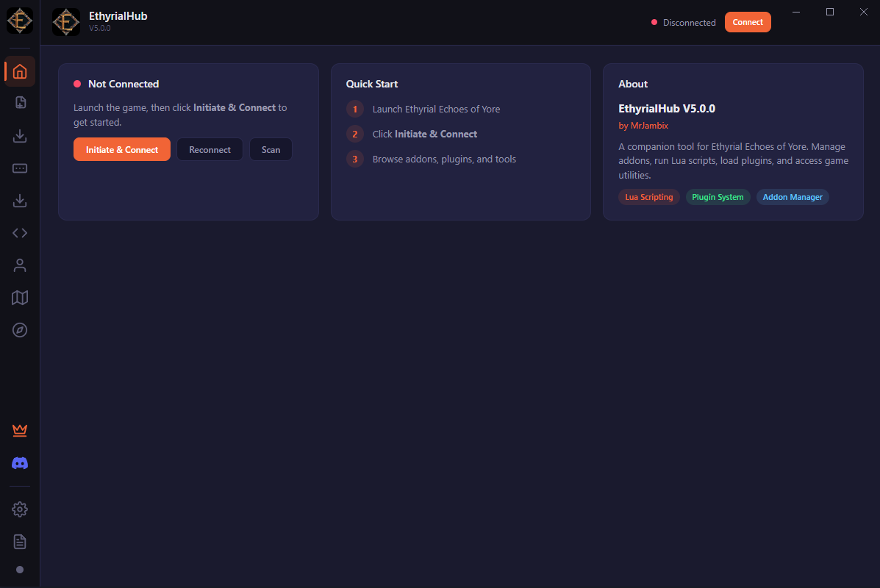Open the code brackets scripting icon
This screenshot has width=880, height=588.
20,233
